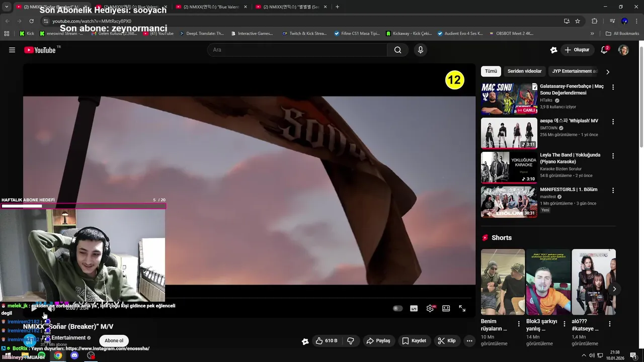Open the Kick bookmark
The width and height of the screenshot is (644, 362).
coord(27,33)
